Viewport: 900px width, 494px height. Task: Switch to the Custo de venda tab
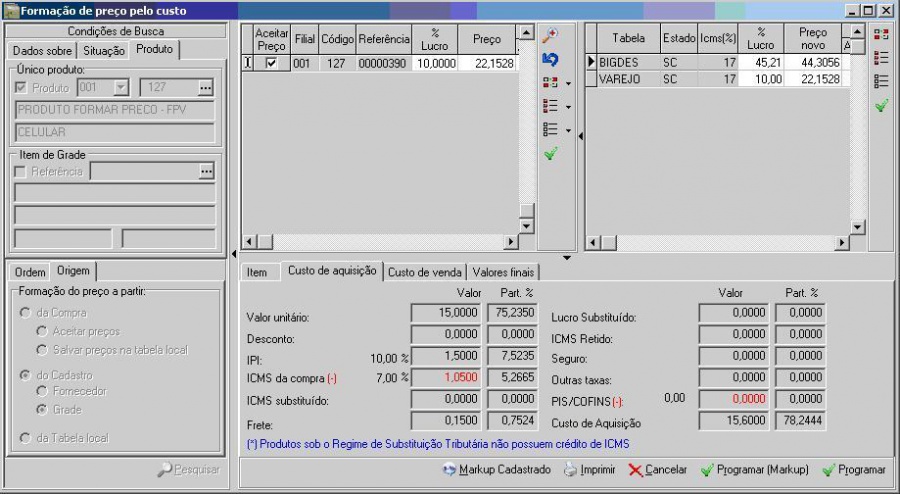[424, 271]
